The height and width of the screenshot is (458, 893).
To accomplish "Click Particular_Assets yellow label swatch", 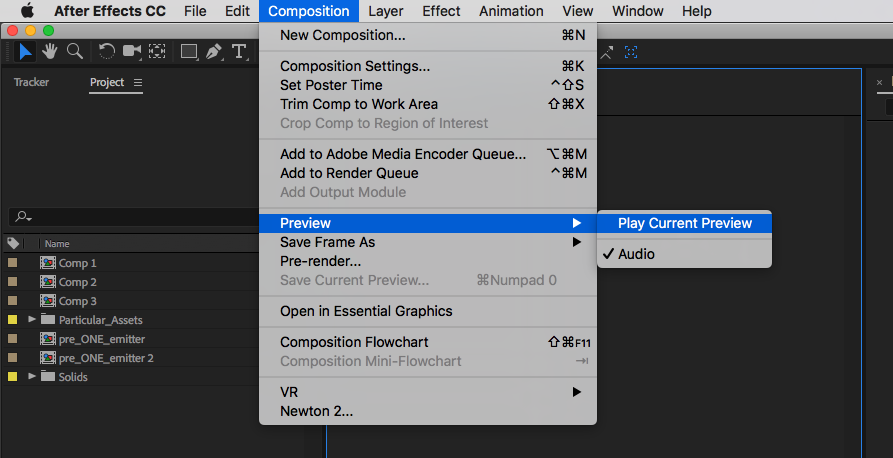I will (x=12, y=320).
